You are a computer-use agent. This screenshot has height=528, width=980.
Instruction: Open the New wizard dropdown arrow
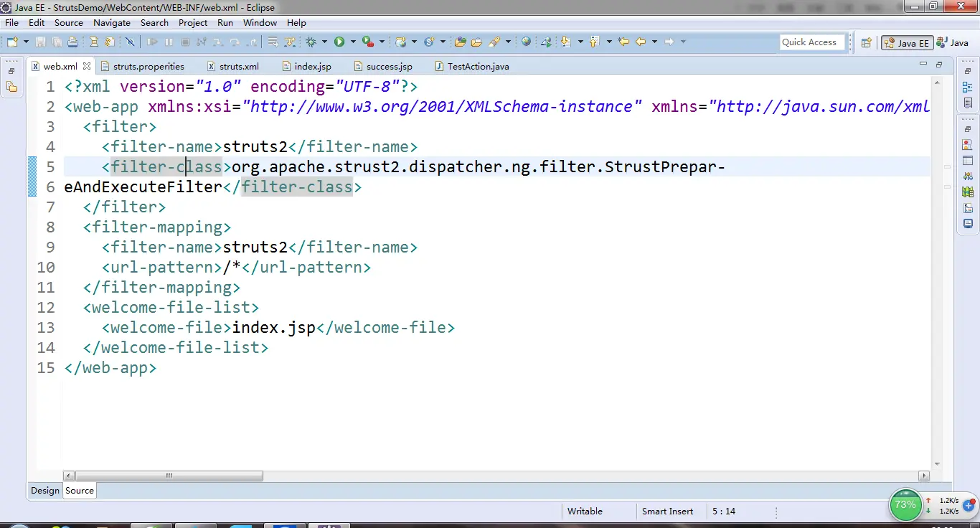pos(26,42)
